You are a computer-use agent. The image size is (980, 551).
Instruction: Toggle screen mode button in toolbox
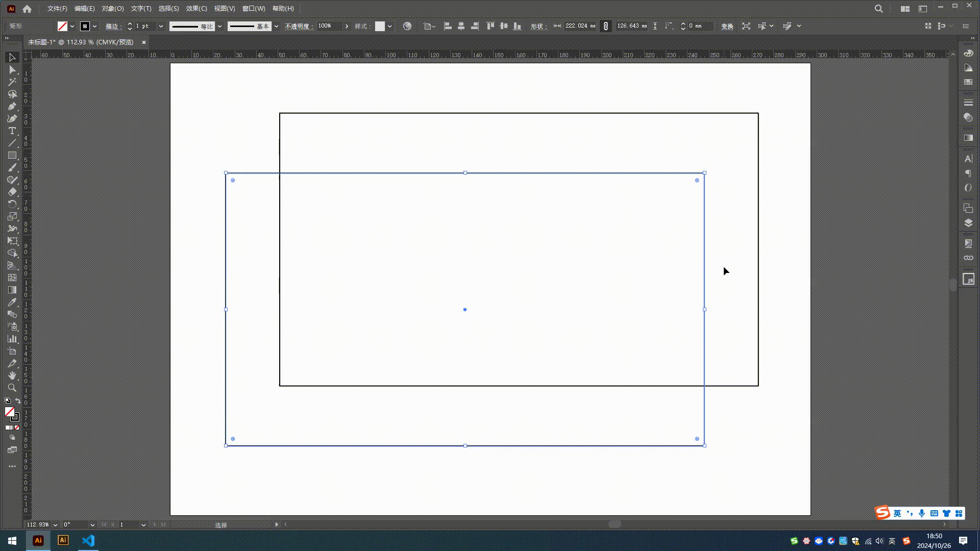12,450
